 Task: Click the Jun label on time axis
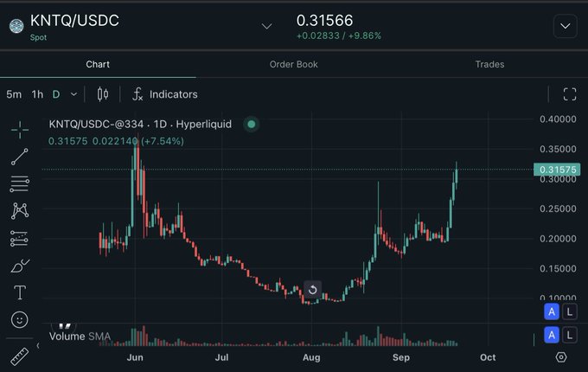(x=135, y=357)
